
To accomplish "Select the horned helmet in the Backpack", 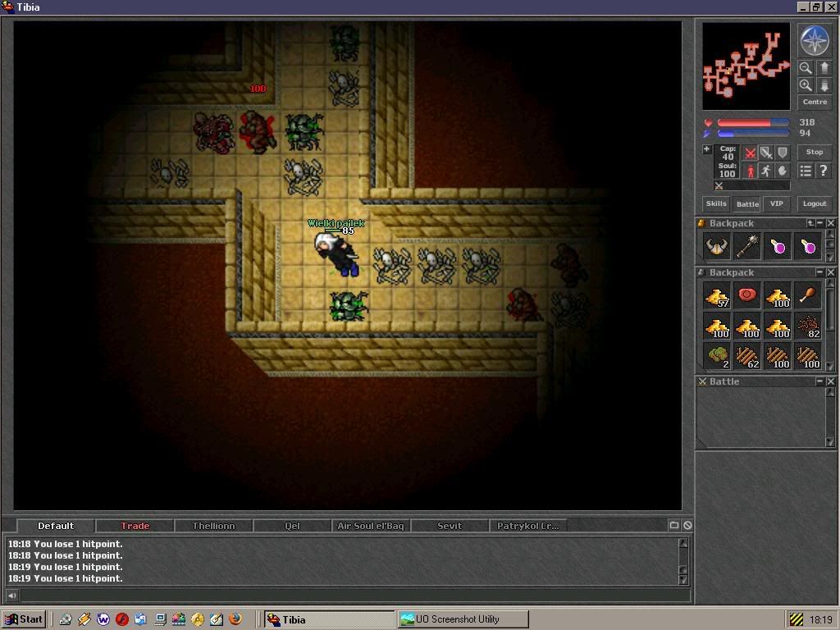I will pyautogui.click(x=717, y=246).
